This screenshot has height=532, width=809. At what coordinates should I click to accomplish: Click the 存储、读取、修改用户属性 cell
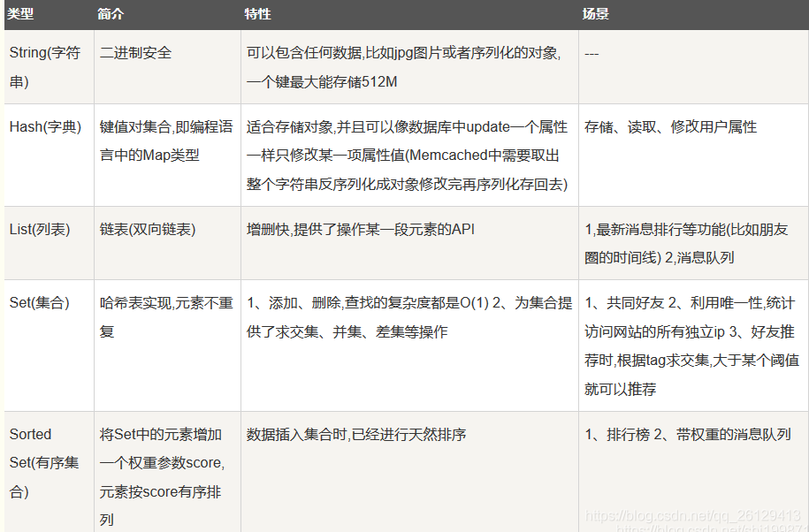[693, 156]
